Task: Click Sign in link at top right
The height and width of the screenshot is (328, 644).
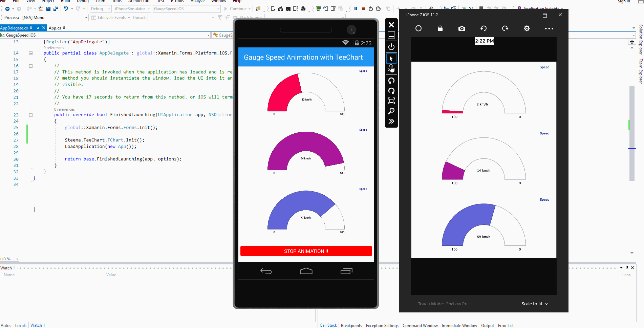Action: click(x=624, y=1)
